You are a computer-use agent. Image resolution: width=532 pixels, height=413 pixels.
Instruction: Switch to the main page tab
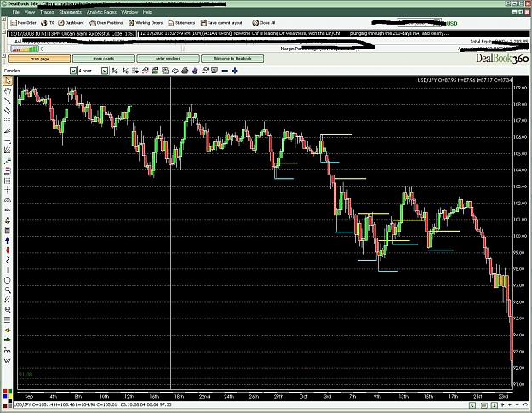(x=39, y=59)
